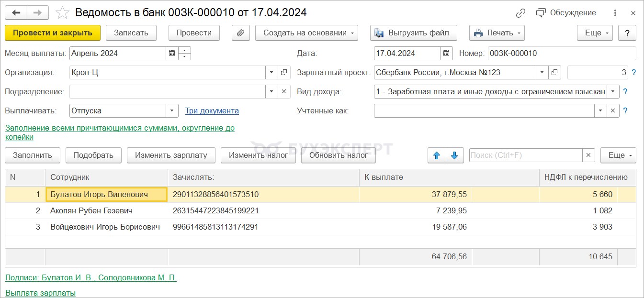This screenshot has width=644, height=298.
Task: Open Зарплатный проект dropdown list
Action: (x=542, y=73)
